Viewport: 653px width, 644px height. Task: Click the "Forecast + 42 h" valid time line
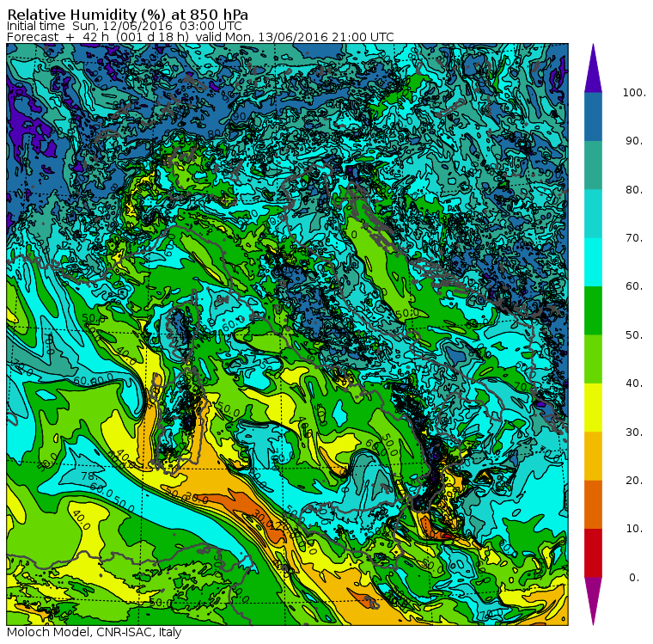click(200, 37)
